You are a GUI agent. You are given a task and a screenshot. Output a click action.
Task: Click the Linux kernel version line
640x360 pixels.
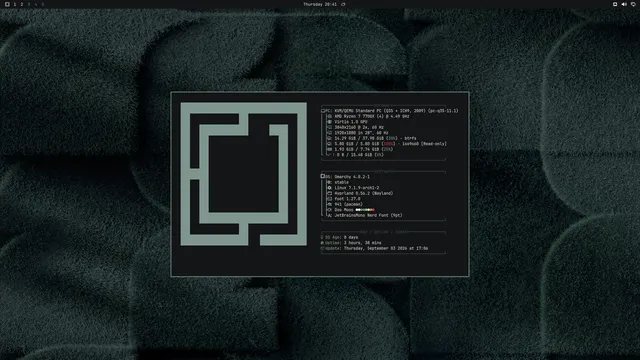click(353, 188)
